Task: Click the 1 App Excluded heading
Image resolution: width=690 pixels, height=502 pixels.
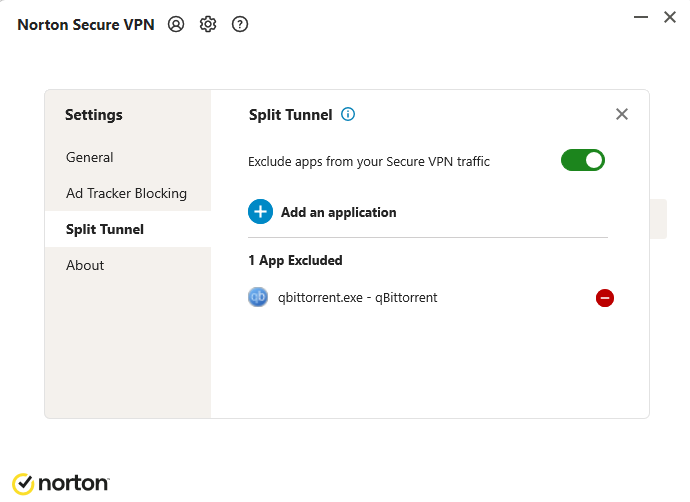Action: 295,260
